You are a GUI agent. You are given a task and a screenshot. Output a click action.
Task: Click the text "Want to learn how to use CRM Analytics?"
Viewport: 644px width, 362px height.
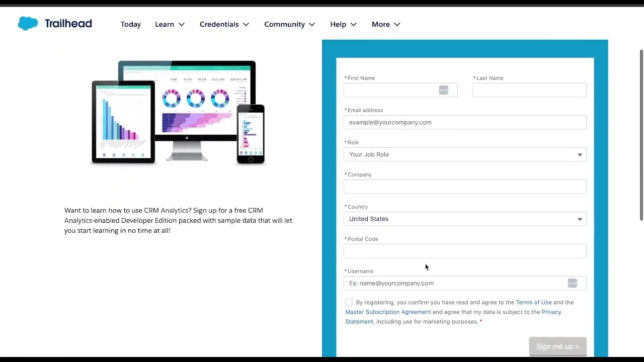tap(128, 210)
